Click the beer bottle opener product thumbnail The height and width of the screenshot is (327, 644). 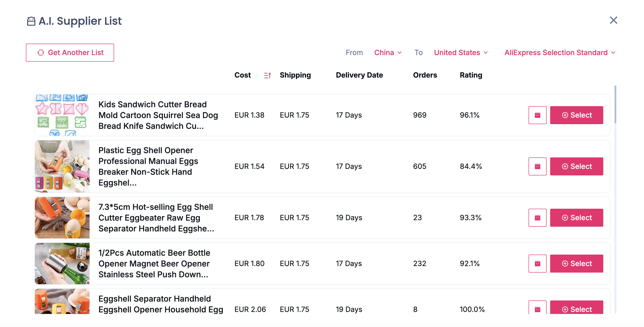(x=62, y=264)
